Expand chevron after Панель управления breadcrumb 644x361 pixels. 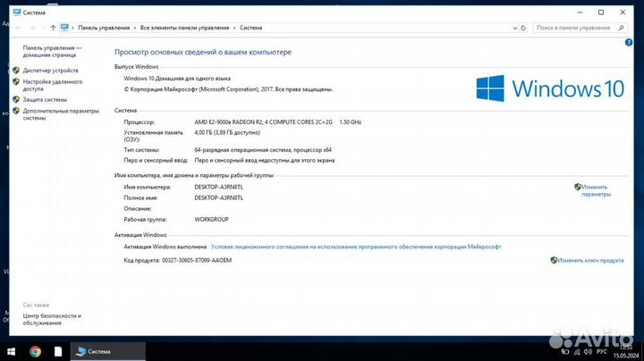point(135,28)
